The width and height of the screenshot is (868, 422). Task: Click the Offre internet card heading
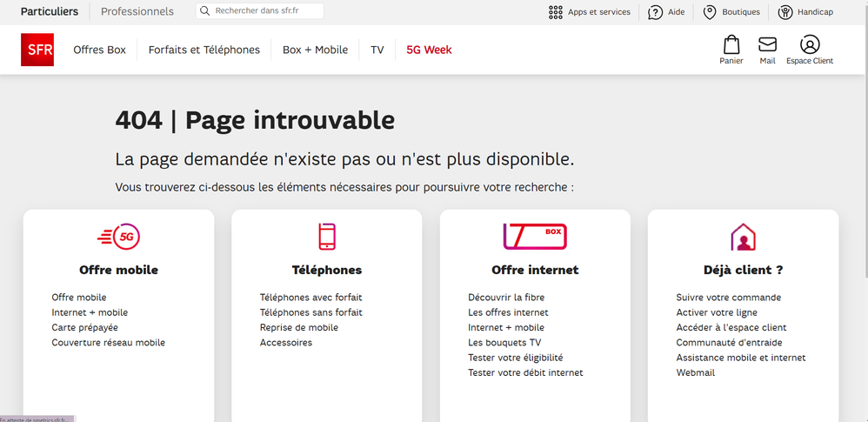[535, 271]
